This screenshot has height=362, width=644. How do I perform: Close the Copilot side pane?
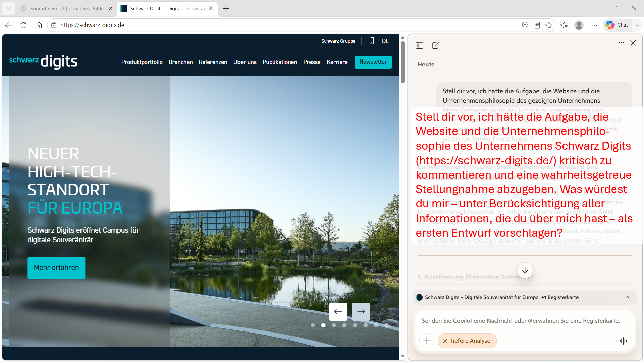pos(633,43)
